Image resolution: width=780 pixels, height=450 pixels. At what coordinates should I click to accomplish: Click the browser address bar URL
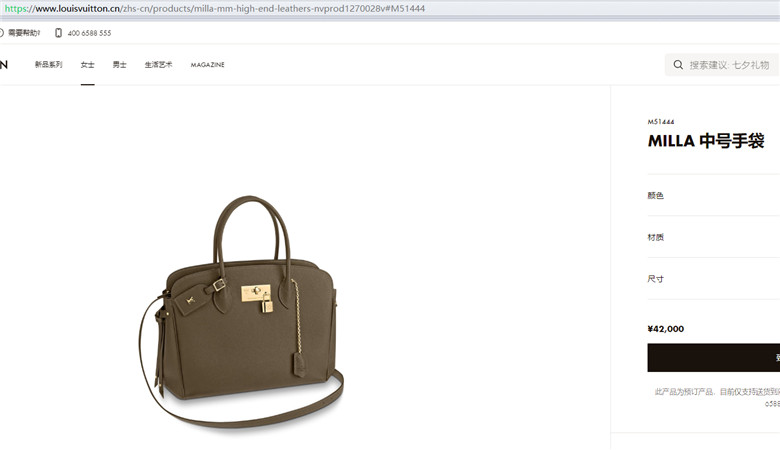tap(215, 8)
